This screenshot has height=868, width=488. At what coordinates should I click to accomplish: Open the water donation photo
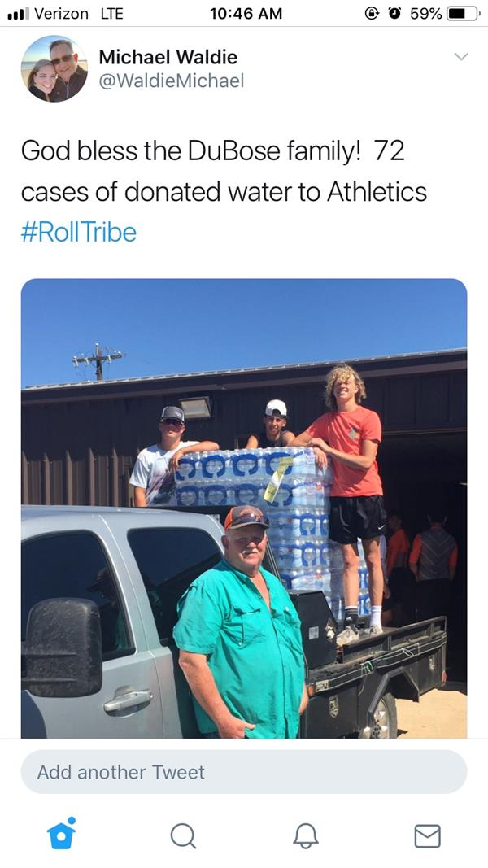[244, 508]
